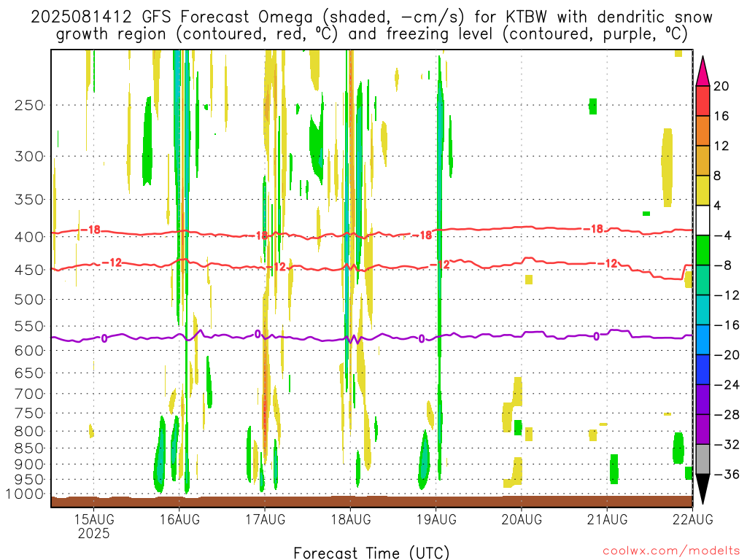Click the -18 contour label near 15AUG
This screenshot has height=560, width=747.
tap(90, 230)
